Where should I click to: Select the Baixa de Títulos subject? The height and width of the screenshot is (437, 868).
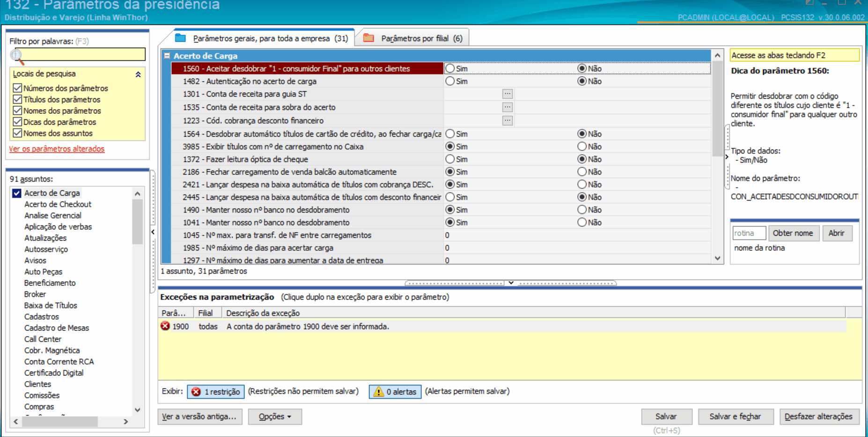click(x=51, y=305)
